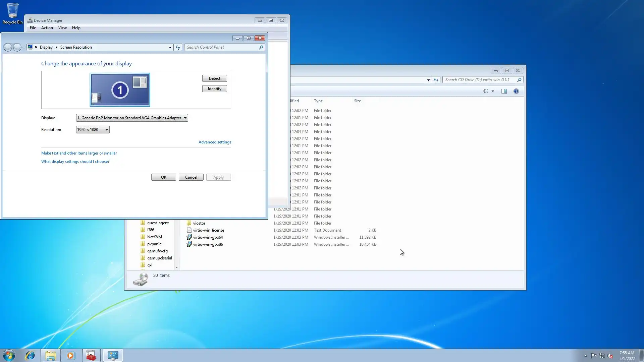This screenshot has height=362, width=644.
Task: Click Internet Explorer taskbar icon
Action: 30,355
